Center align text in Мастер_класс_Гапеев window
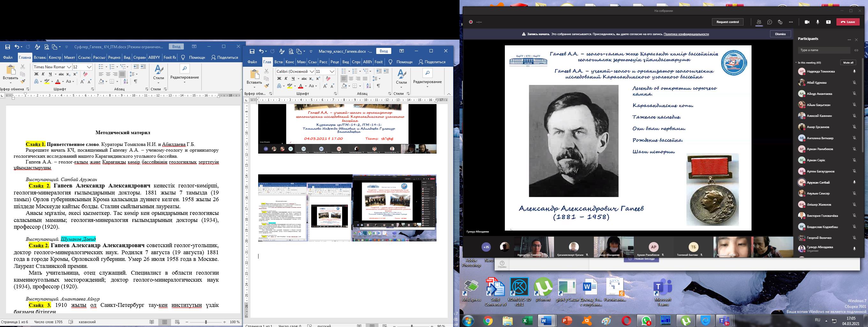 [351, 79]
